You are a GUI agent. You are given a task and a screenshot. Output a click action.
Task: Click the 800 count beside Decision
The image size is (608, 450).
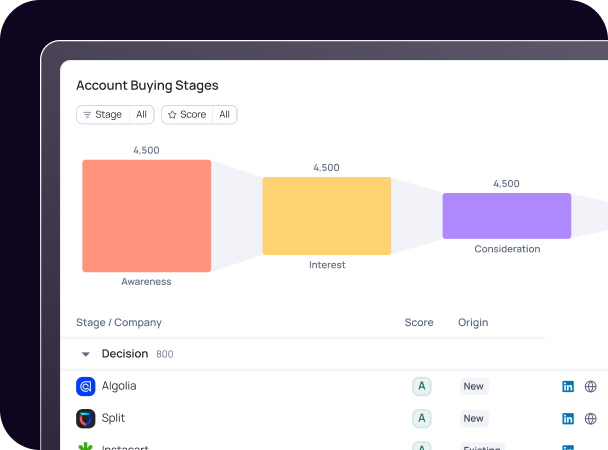tap(165, 354)
